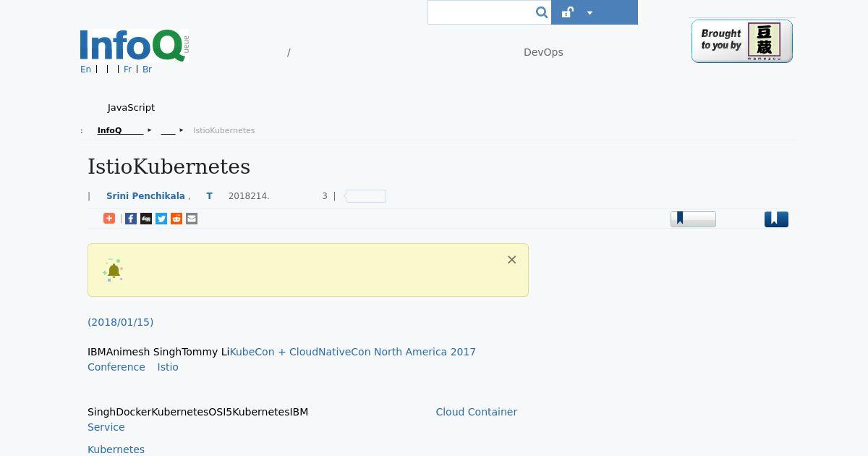The width and height of the screenshot is (868, 456).
Task: Click the blue bookmark reading list icon
Action: click(776, 219)
